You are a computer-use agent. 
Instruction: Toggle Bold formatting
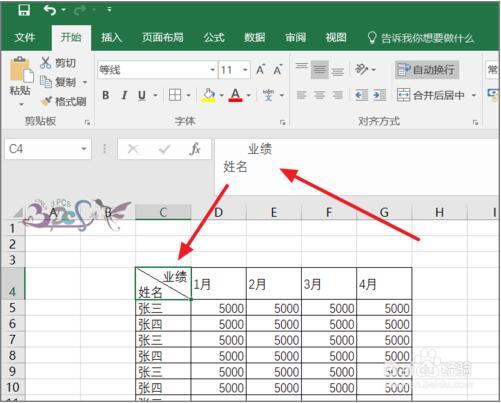pos(106,95)
